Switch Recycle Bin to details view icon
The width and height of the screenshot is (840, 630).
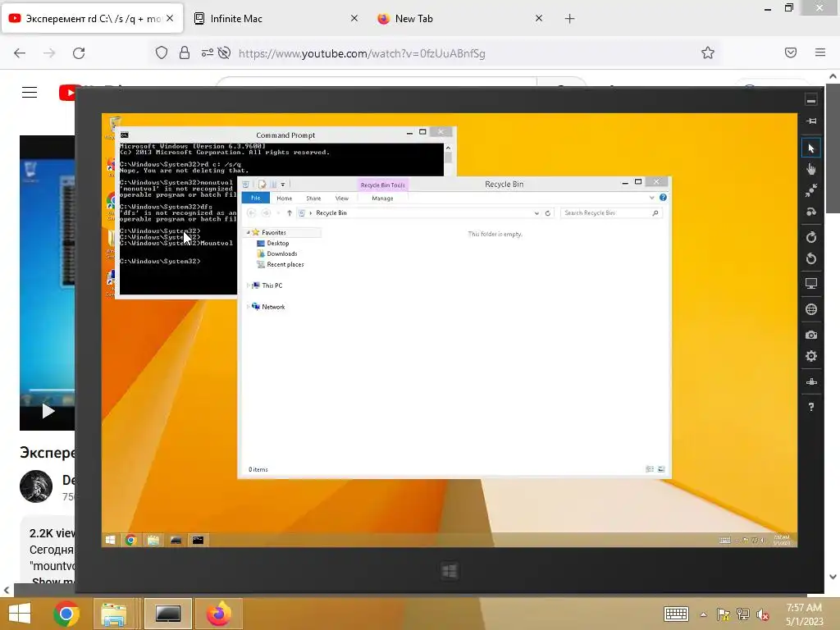click(x=650, y=469)
